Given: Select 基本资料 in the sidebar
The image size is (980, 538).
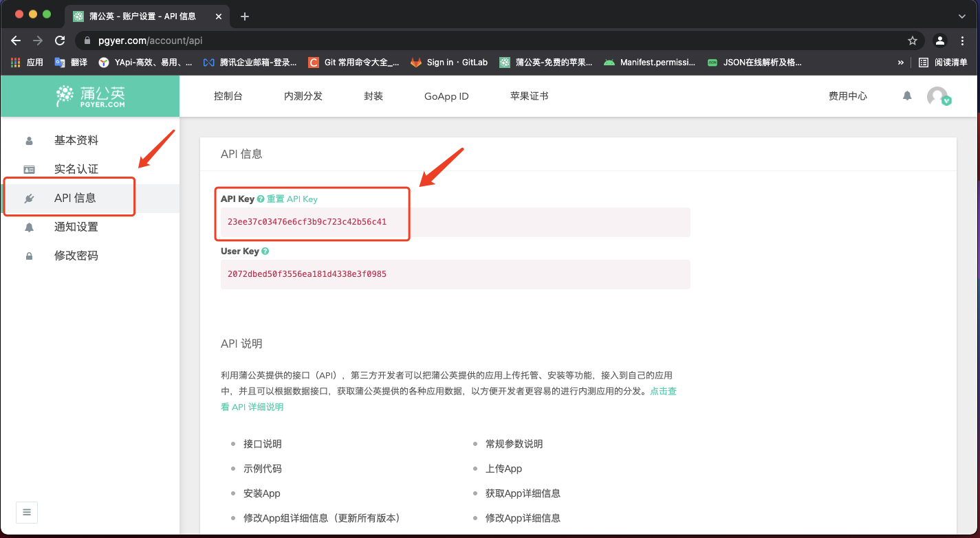Looking at the screenshot, I should pos(76,140).
